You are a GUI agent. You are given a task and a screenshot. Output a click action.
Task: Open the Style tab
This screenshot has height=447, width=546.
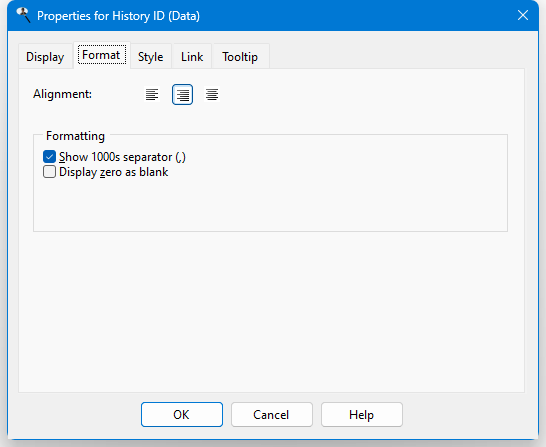(150, 57)
